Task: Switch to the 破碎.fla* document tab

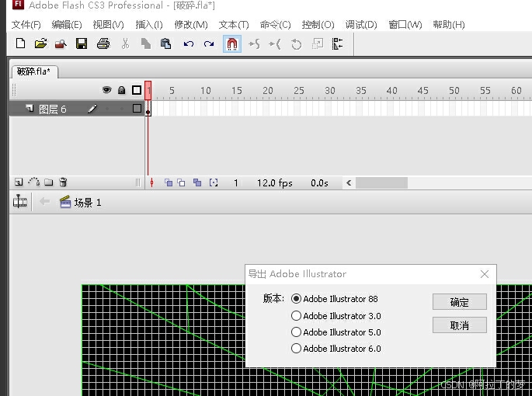Action: pyautogui.click(x=34, y=71)
